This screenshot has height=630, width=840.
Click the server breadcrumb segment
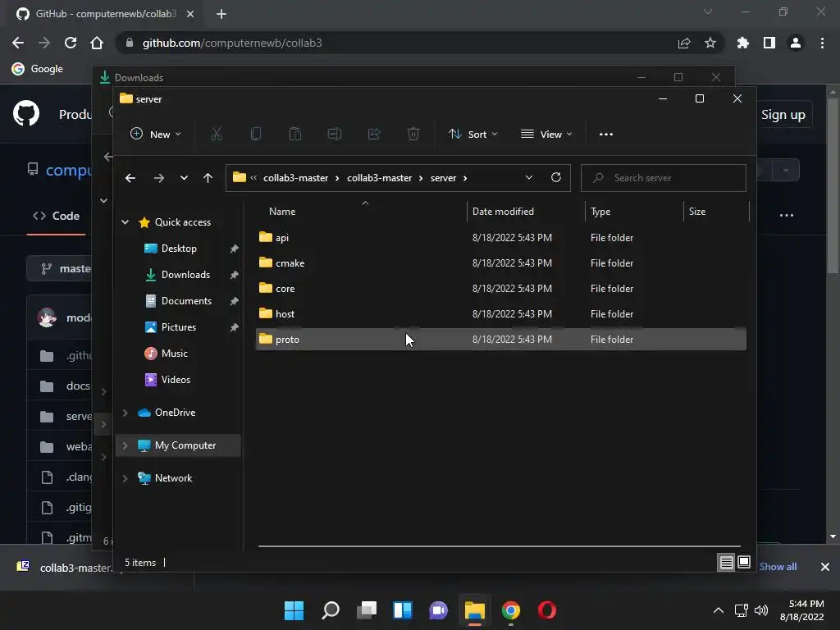(443, 178)
